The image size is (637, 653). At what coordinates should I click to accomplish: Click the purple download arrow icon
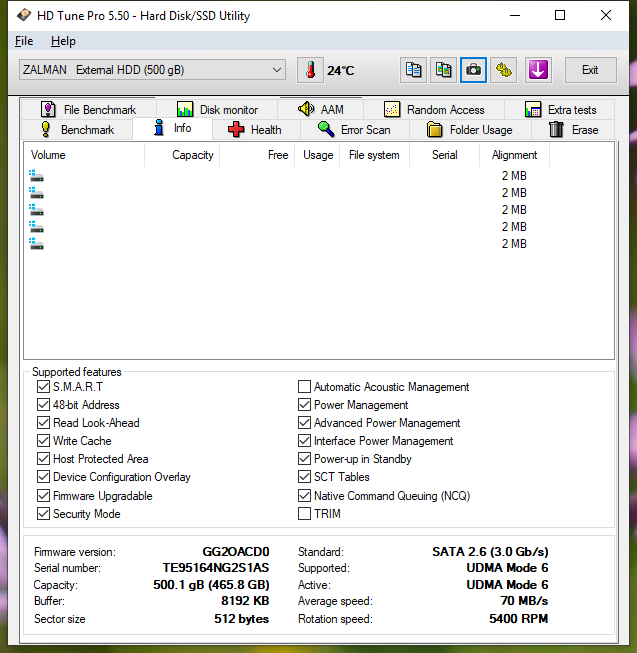point(538,70)
